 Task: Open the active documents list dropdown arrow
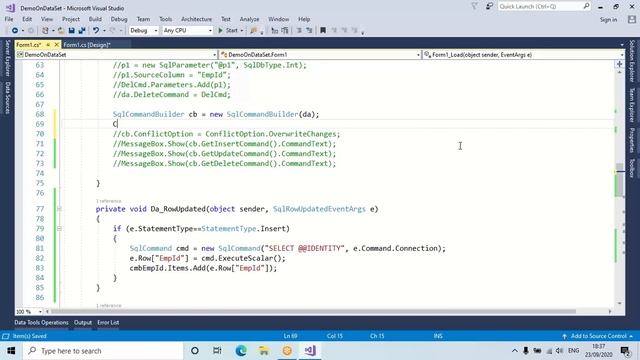coord(622,45)
